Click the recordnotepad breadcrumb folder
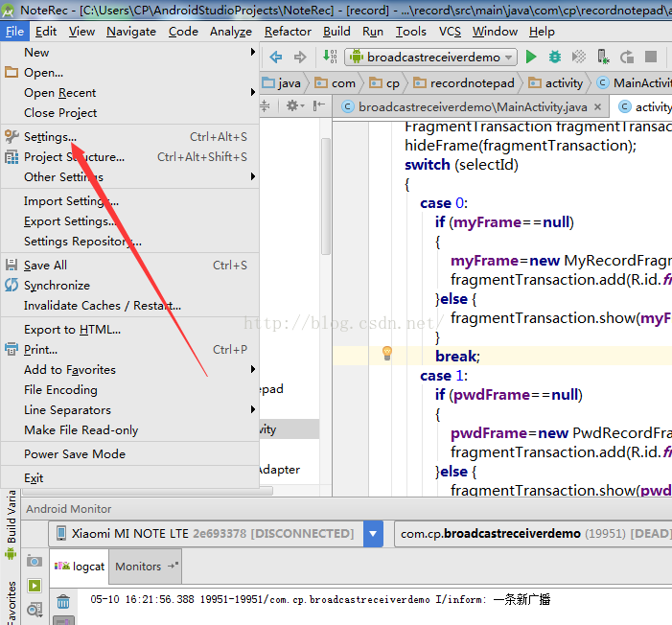 pos(471,83)
